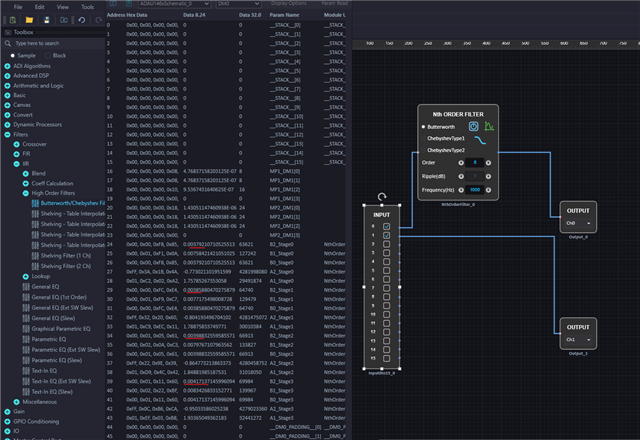Image resolution: width=640 pixels, height=440 pixels.
Task: Increase the filter Order value
Action: click(488, 163)
